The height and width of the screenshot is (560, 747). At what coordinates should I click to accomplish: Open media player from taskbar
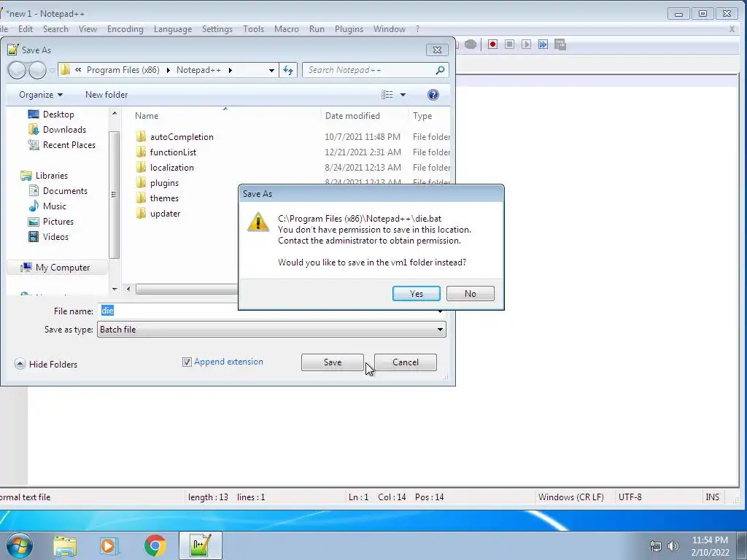pyautogui.click(x=108, y=546)
